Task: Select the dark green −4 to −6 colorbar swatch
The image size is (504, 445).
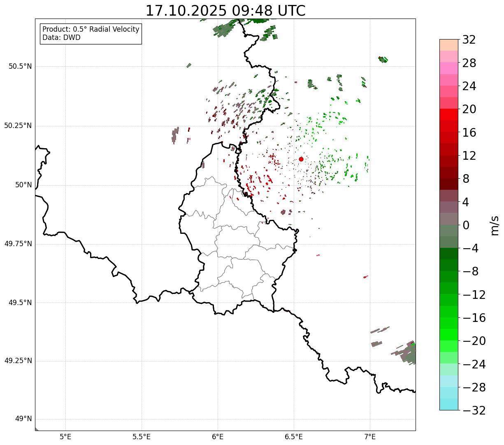Action: click(449, 254)
